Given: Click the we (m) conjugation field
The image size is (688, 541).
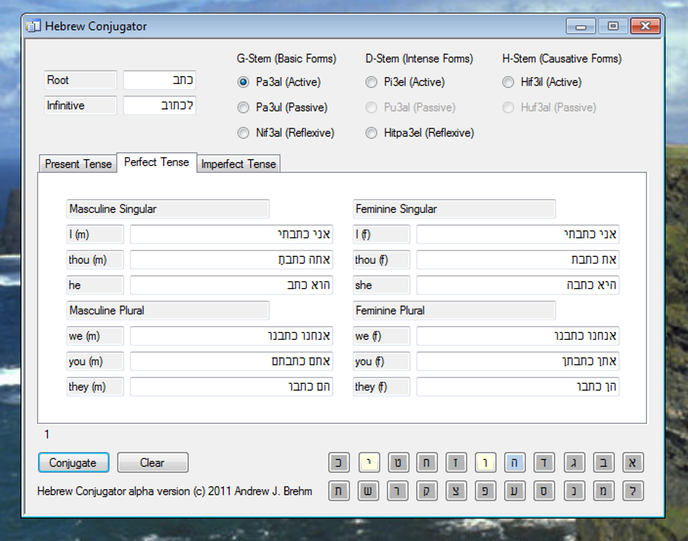Looking at the screenshot, I should click(x=231, y=336).
